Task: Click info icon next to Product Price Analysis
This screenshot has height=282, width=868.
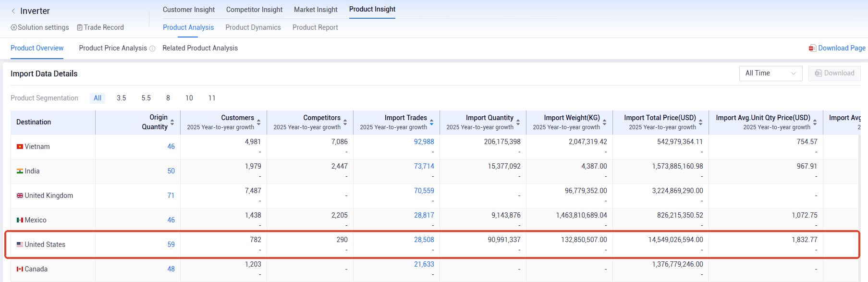Action: (x=152, y=49)
